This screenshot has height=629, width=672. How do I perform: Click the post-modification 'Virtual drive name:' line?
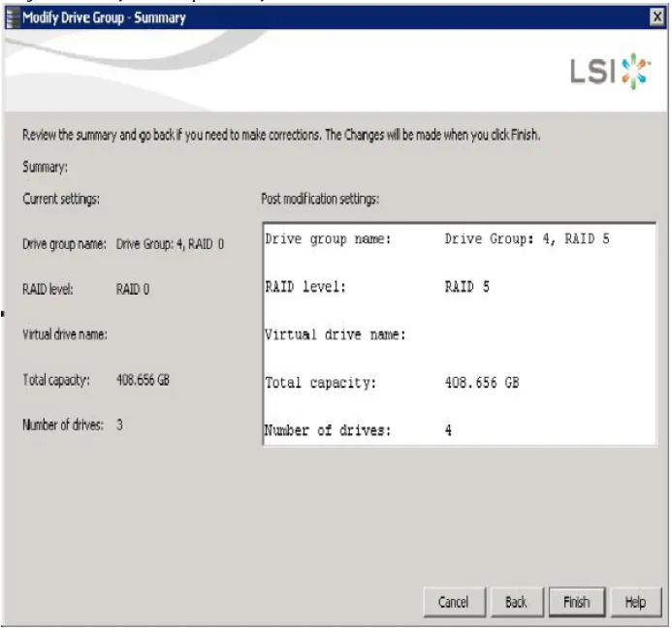coord(335,335)
